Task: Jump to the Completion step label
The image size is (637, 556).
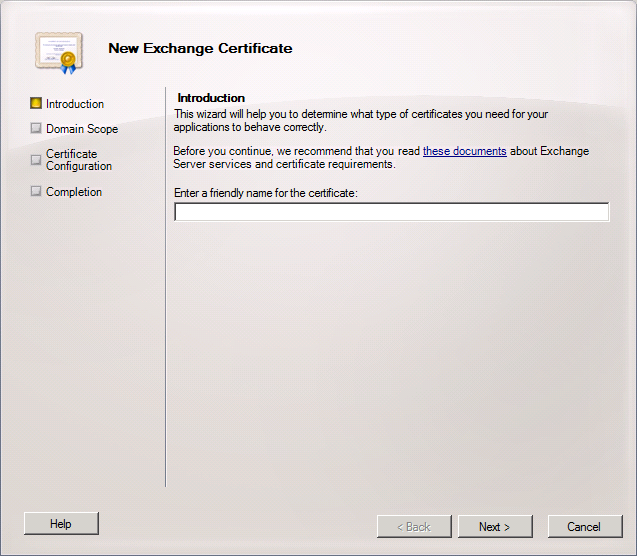Action: [74, 192]
